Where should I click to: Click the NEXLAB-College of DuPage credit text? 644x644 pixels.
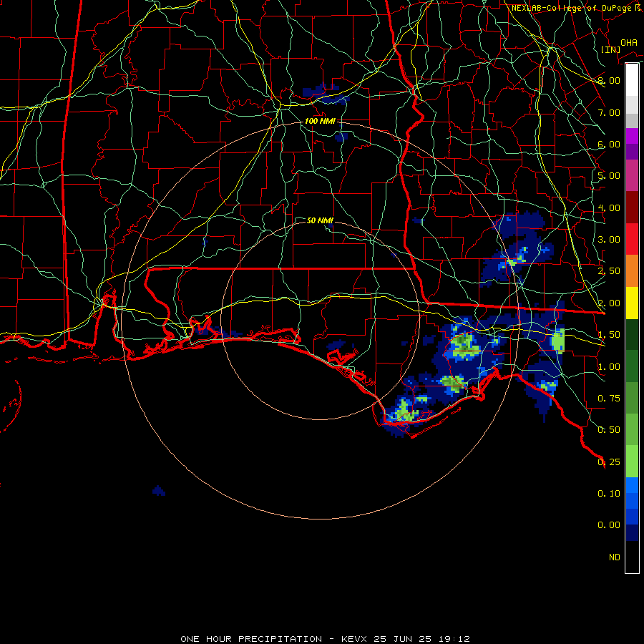tap(577, 8)
